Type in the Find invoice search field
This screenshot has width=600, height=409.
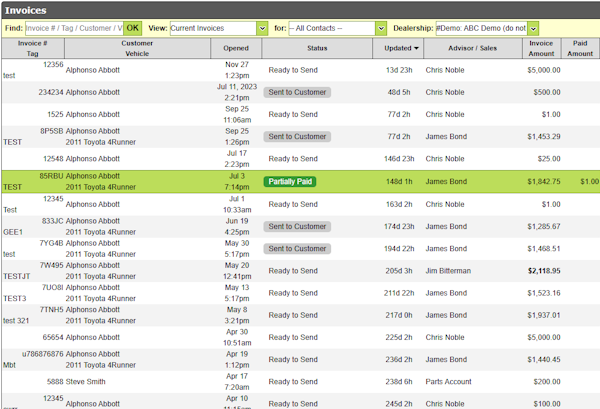pyautogui.click(x=74, y=29)
